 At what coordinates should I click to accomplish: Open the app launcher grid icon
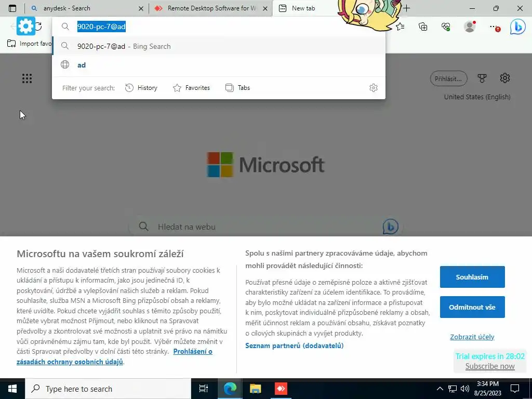click(x=27, y=78)
